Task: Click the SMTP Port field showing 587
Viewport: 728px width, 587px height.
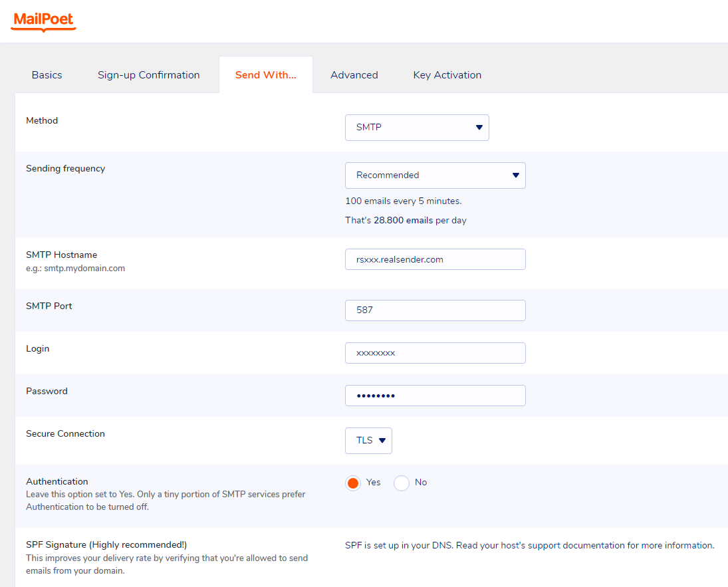Action: pos(435,310)
